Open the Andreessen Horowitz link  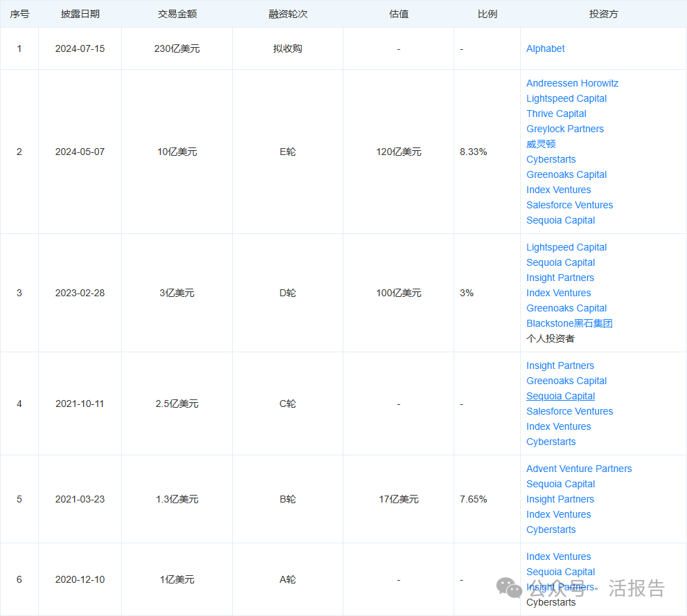[x=572, y=83]
